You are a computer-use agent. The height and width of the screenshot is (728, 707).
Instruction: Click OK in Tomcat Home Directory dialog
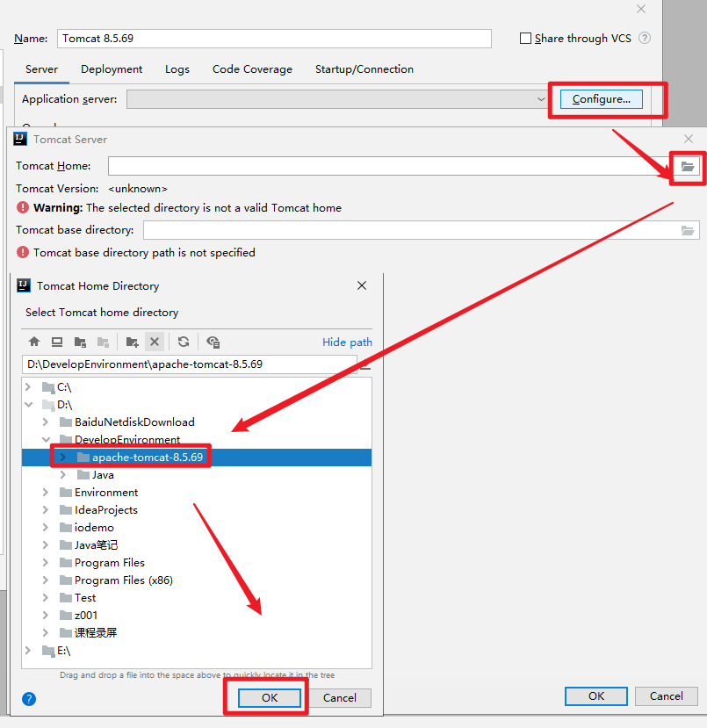[x=270, y=698]
